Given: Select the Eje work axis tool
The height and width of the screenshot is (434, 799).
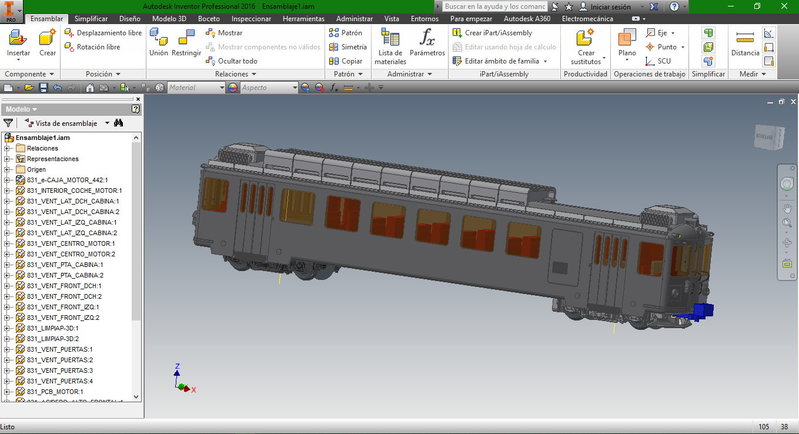Looking at the screenshot, I should pos(660,33).
